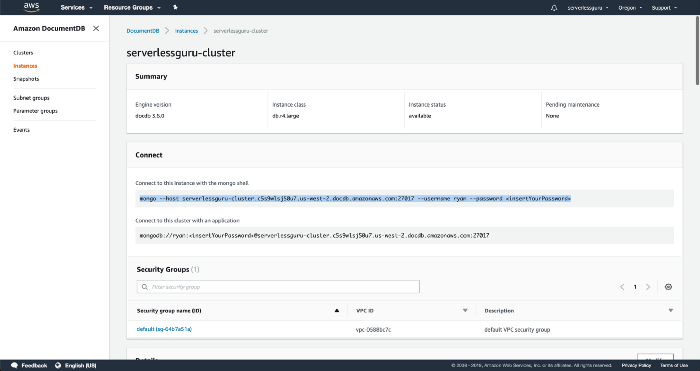Click the DocumentDB breadcrumb link
Viewport: 700px width, 371px height.
[x=142, y=31]
